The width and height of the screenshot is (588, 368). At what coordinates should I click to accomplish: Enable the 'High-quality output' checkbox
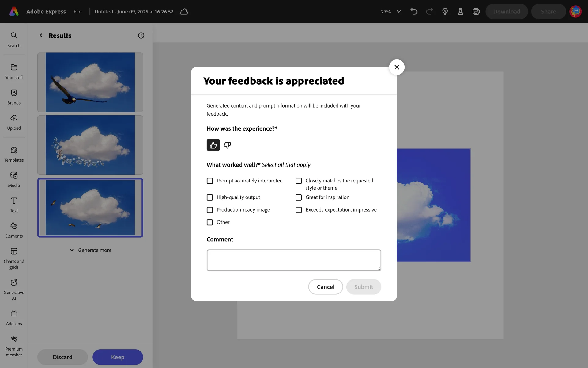click(x=210, y=197)
